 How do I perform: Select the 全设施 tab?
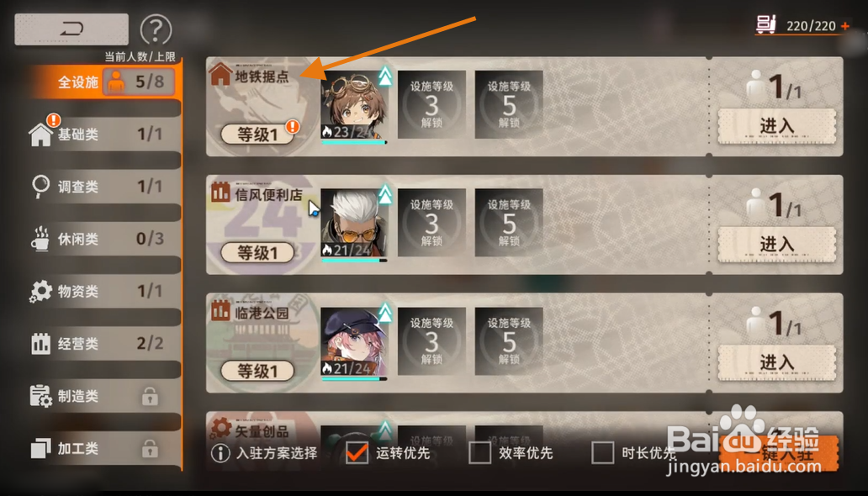click(103, 82)
